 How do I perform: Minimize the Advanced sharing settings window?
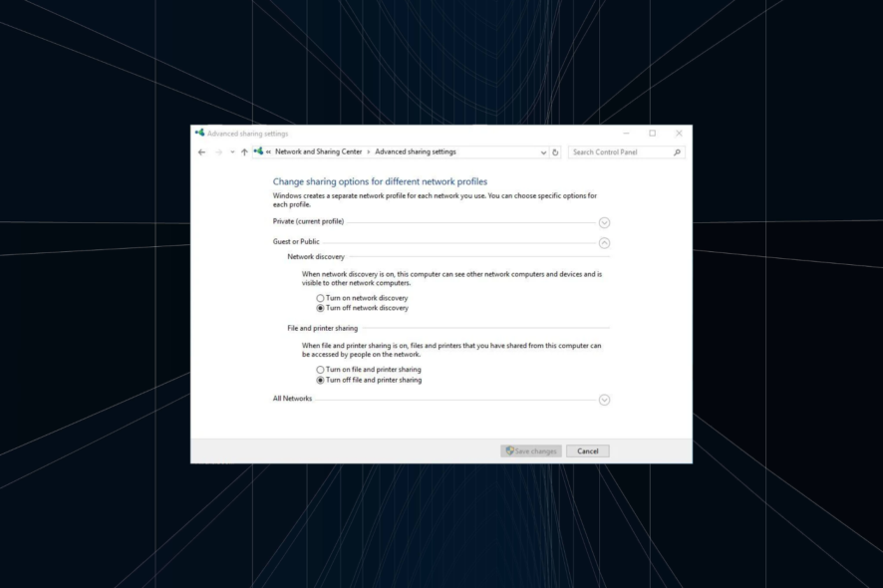coord(626,134)
